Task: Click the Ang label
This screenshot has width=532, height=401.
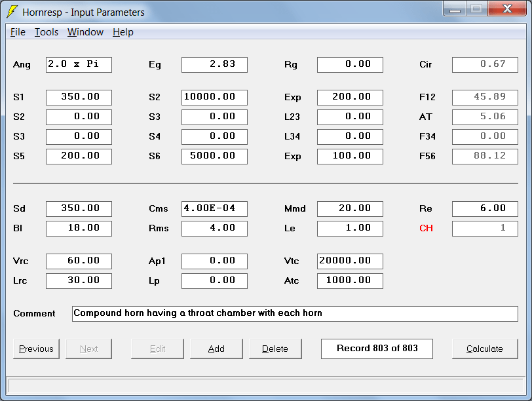Action: click(22, 65)
